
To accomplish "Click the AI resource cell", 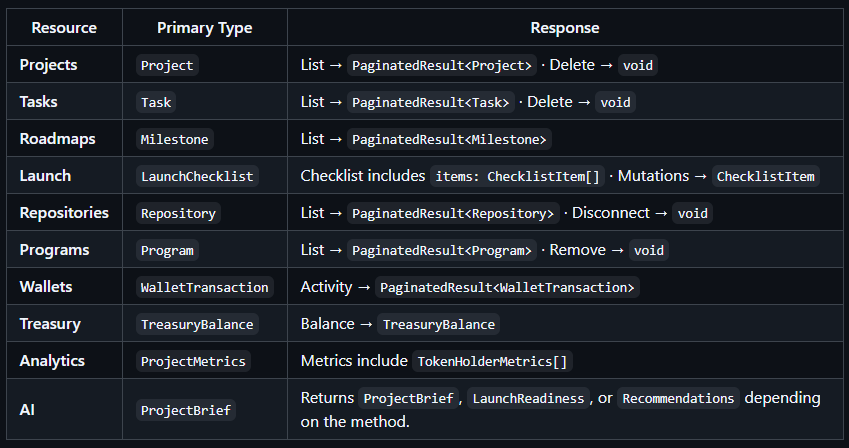I will (x=64, y=410).
